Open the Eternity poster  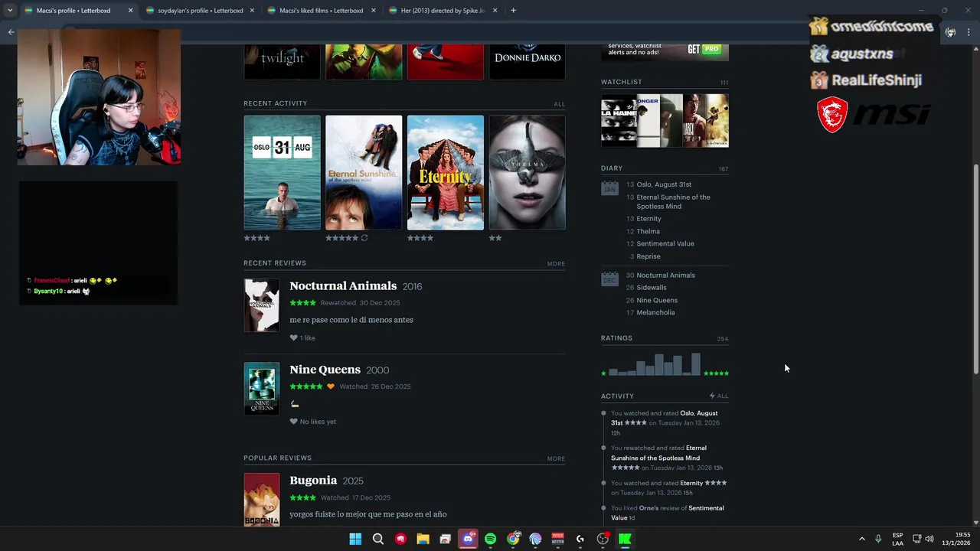coord(446,172)
